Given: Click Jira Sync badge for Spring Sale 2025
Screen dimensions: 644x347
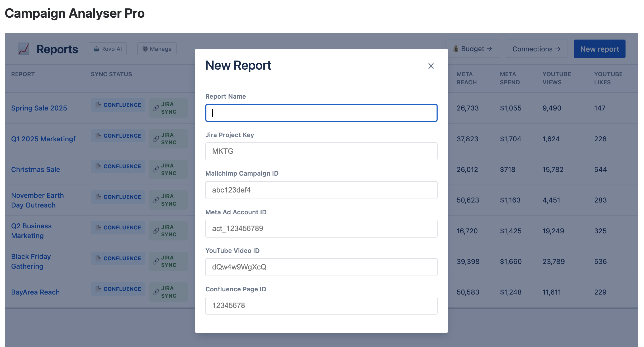Looking at the screenshot, I should (x=168, y=108).
